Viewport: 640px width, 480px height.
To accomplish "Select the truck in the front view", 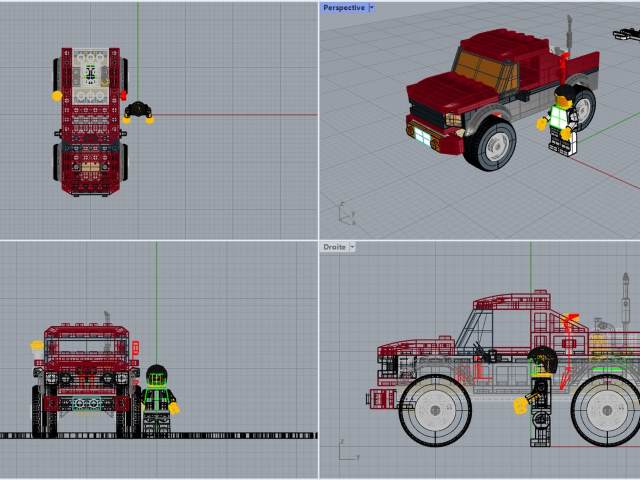I will [87, 376].
